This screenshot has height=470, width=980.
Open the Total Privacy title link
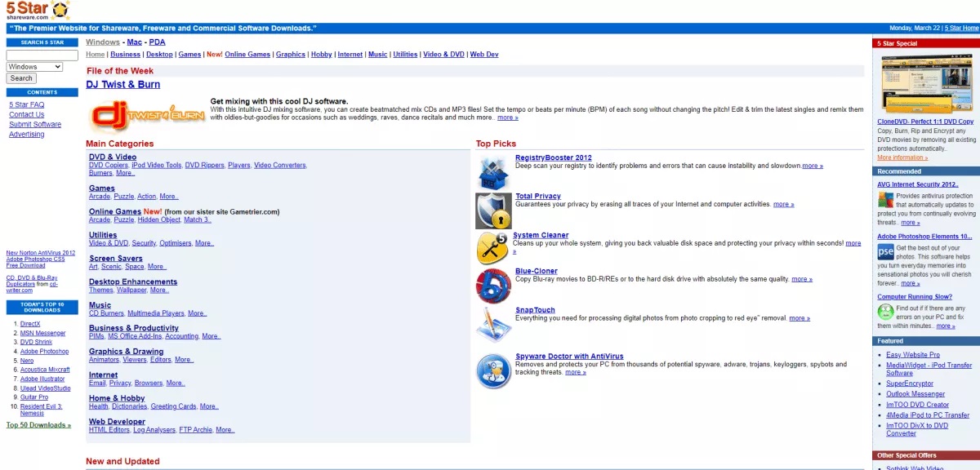(538, 197)
